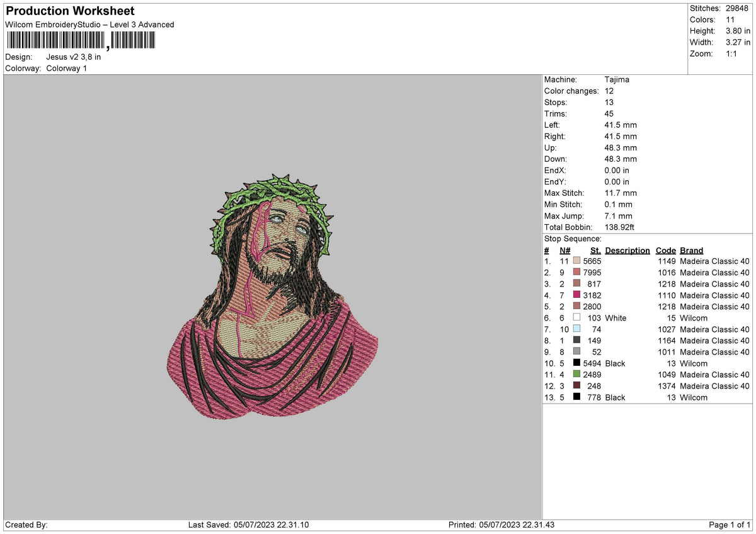Screen dimensions: 756x534
Task: Click the dark gray swatch of code 1164
Action: (576, 341)
